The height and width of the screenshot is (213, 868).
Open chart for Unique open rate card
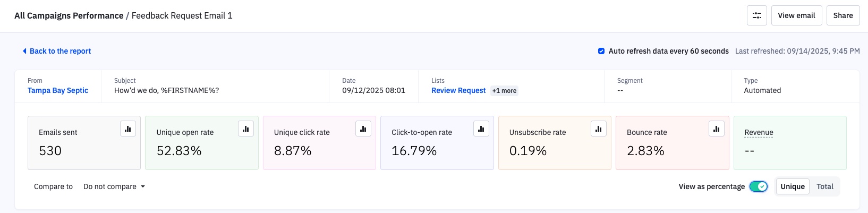(245, 129)
